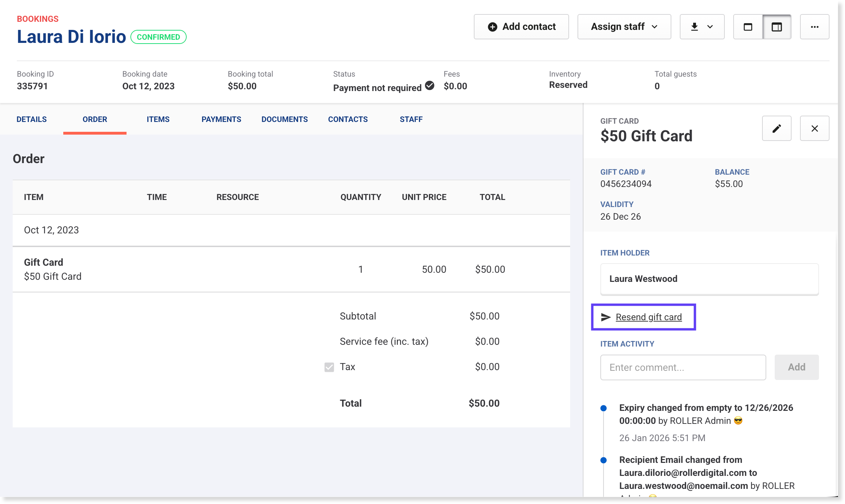Click the pencil edit icon for gift card
The width and height of the screenshot is (845, 504).
pyautogui.click(x=776, y=128)
